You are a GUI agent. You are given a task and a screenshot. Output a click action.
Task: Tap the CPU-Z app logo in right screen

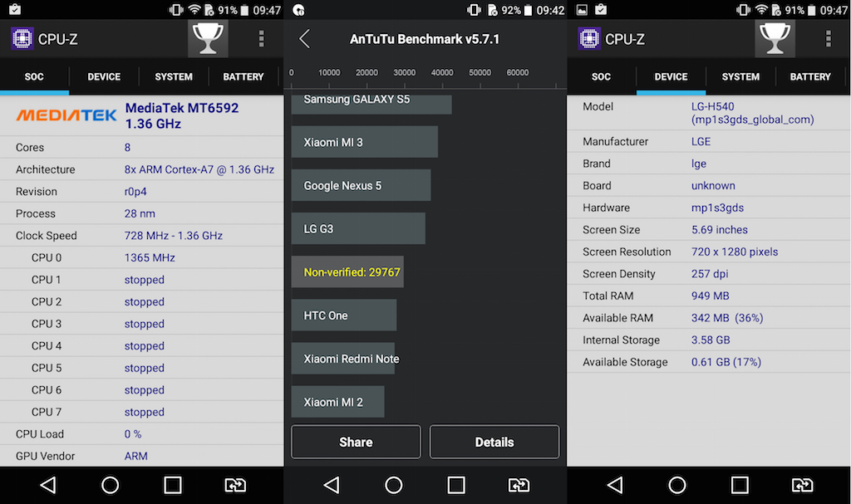click(x=589, y=38)
